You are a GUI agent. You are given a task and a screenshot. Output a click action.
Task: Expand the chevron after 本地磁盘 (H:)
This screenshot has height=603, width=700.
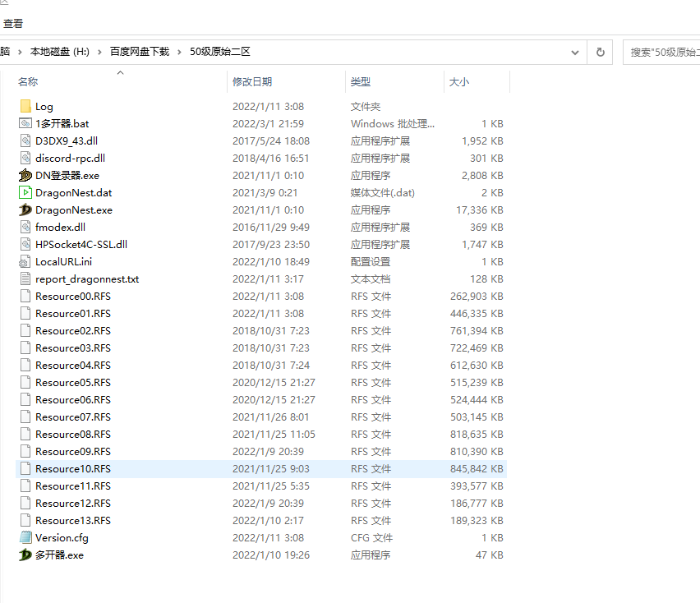(99, 53)
